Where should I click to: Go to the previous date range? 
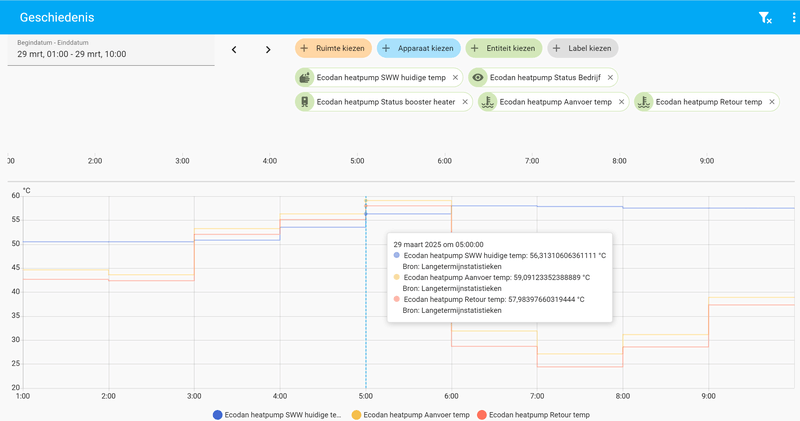tap(234, 50)
